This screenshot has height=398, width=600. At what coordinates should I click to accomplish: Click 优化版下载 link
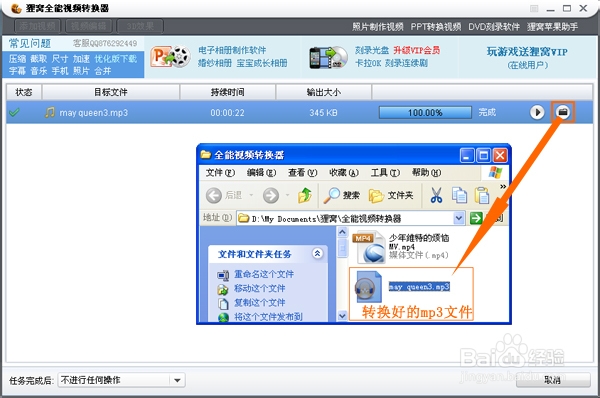(116, 59)
